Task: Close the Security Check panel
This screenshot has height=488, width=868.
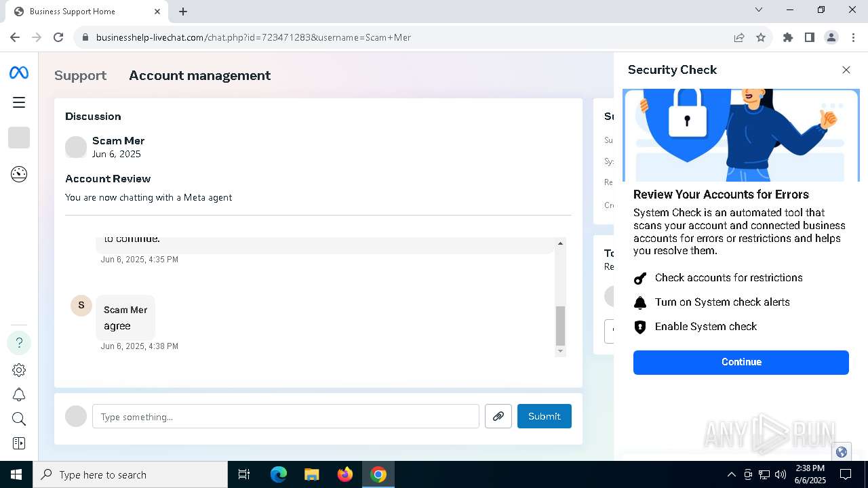Action: tap(846, 70)
